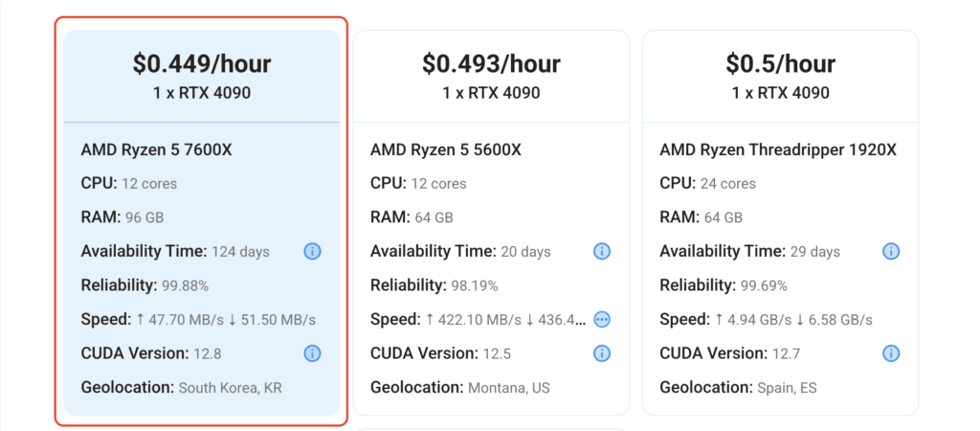
Task: Click CUDA Version info icon on $0.449/hour card
Action: click(313, 353)
